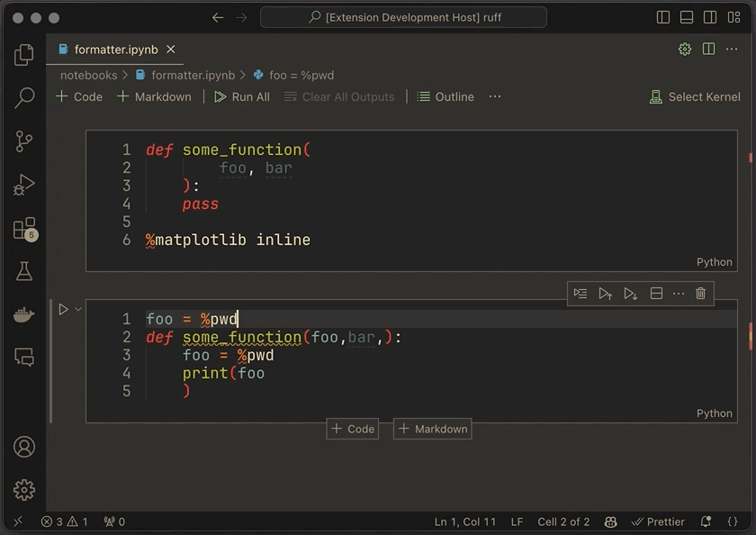The image size is (756, 535).
Task: Click the curly braces language status icon
Action: click(733, 521)
